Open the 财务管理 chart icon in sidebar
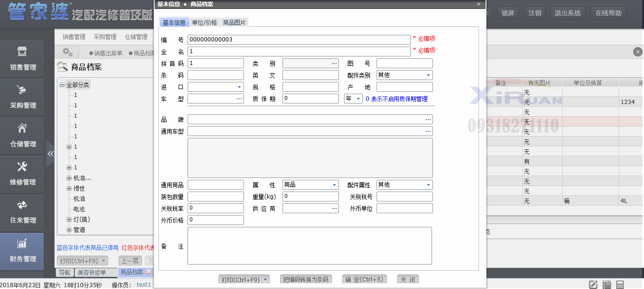 (22, 243)
